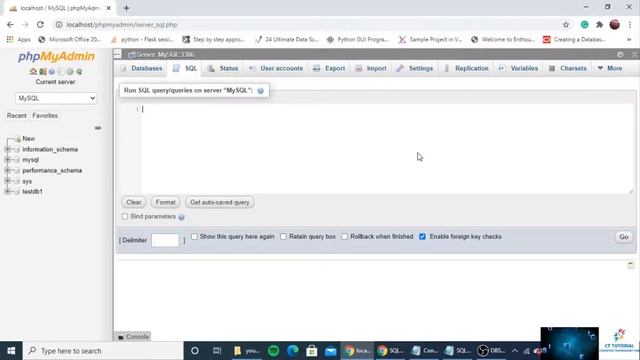The width and height of the screenshot is (640, 360).
Task: Go back with the browser back arrow
Action: [10, 24]
